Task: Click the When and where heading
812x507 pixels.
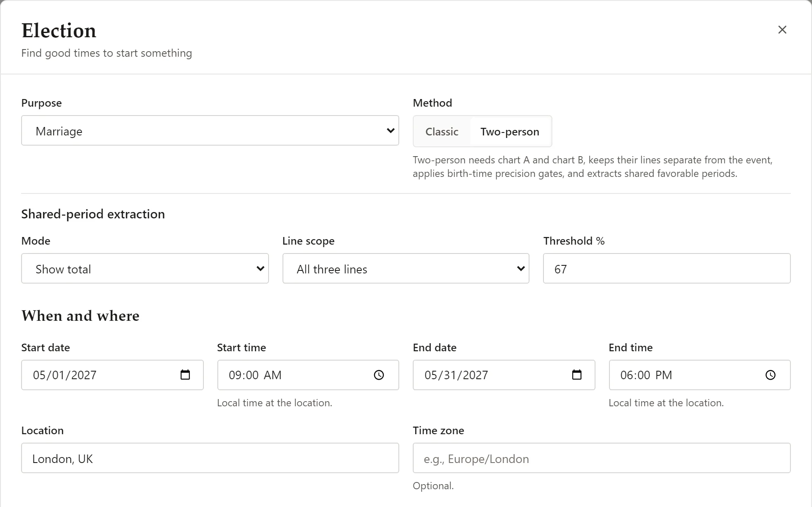Action: pos(80,316)
